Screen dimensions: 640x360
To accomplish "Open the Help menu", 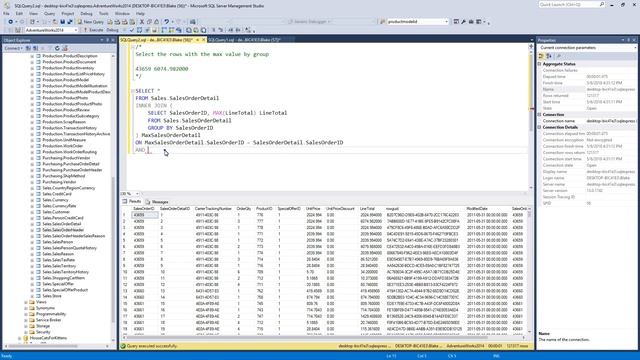I will [x=140, y=13].
